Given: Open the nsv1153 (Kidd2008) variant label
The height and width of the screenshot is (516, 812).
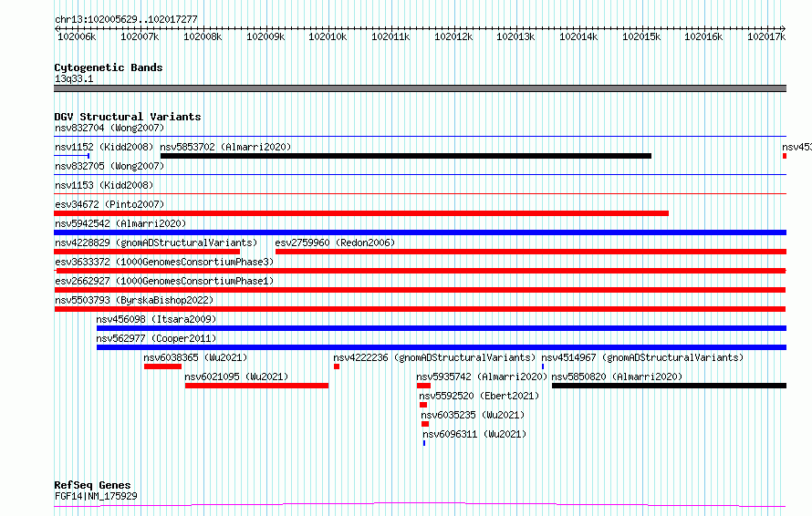Looking at the screenshot, I should pyautogui.click(x=104, y=185).
